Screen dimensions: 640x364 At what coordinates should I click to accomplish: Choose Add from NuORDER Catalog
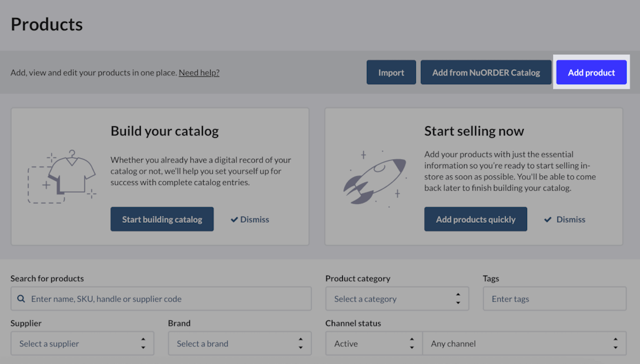486,72
